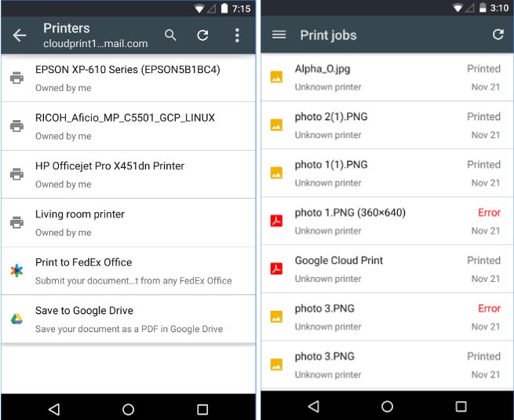Tap Nov 21 date on photo 2(1).PNG

coord(486,135)
